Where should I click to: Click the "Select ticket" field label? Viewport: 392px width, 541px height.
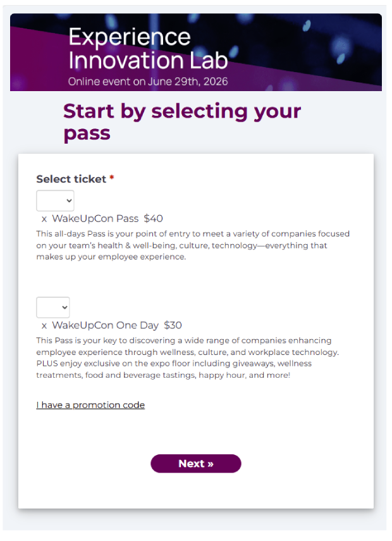(71, 179)
